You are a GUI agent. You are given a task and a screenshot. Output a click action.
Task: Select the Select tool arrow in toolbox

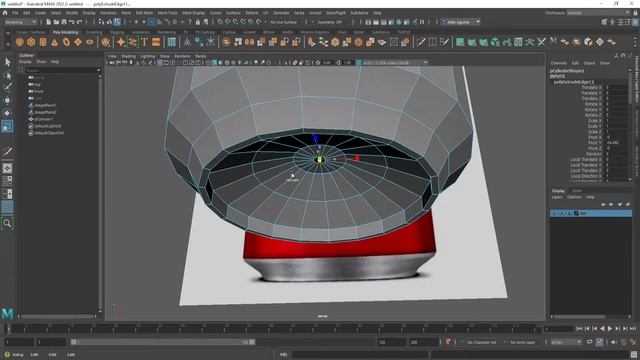click(x=7, y=62)
